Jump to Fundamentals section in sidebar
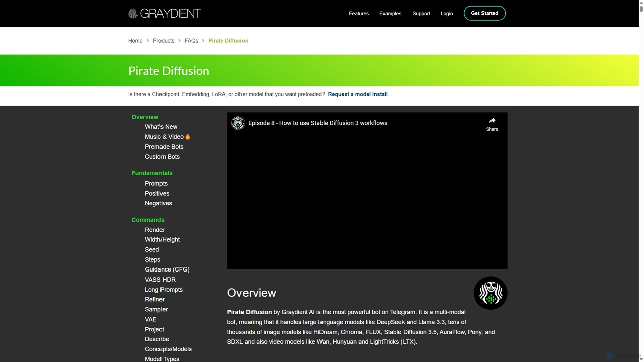The height and width of the screenshot is (362, 644). pyautogui.click(x=152, y=173)
